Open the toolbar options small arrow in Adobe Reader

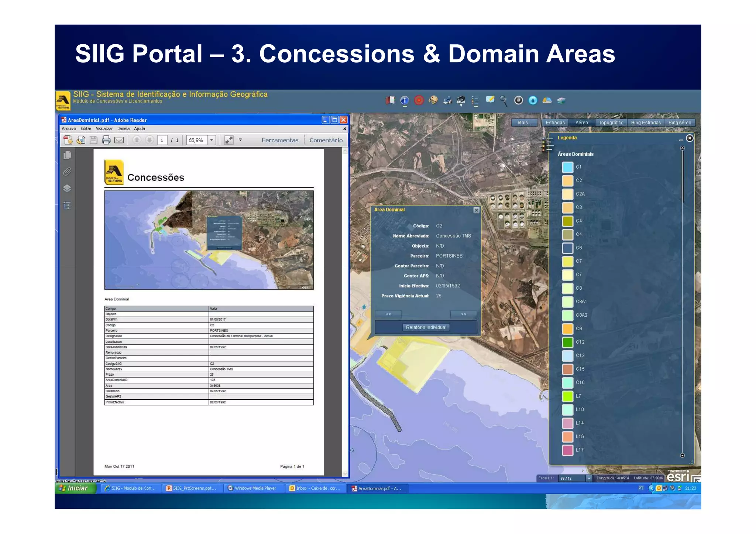(240, 140)
